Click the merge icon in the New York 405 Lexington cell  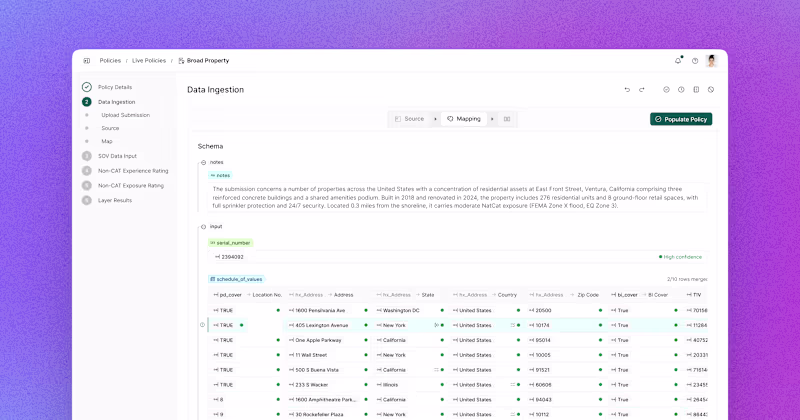tap(436, 325)
